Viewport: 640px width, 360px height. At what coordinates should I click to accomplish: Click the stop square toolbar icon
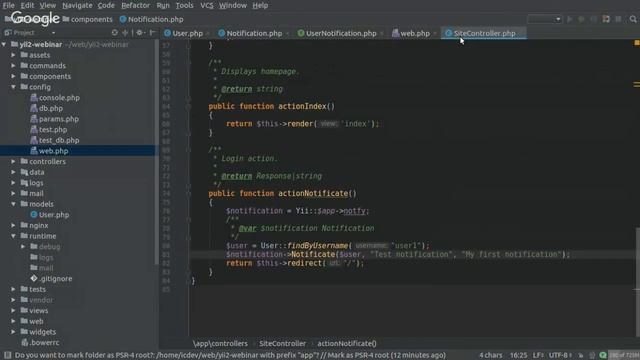click(618, 19)
